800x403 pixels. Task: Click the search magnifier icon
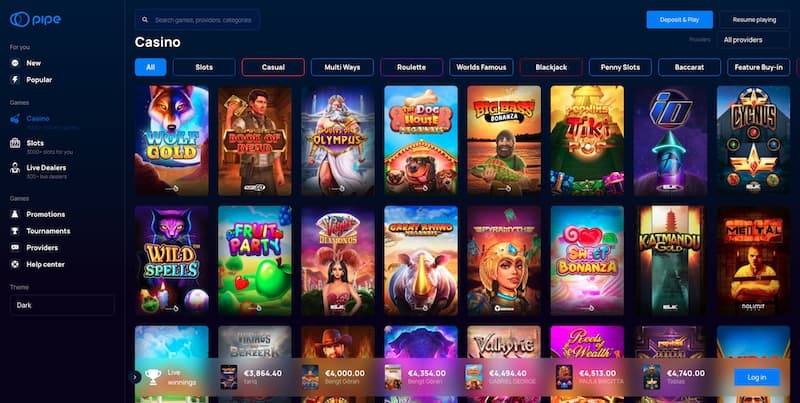coord(145,20)
